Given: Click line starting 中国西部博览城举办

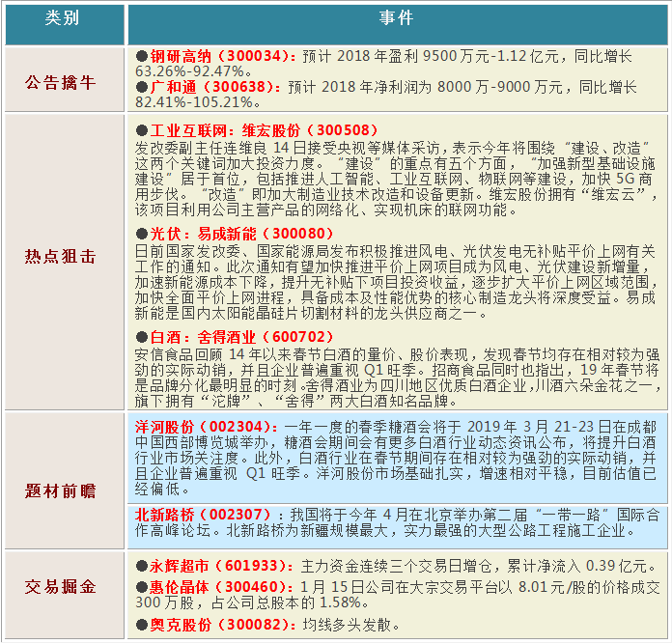Looking at the screenshot, I should coord(395,442).
